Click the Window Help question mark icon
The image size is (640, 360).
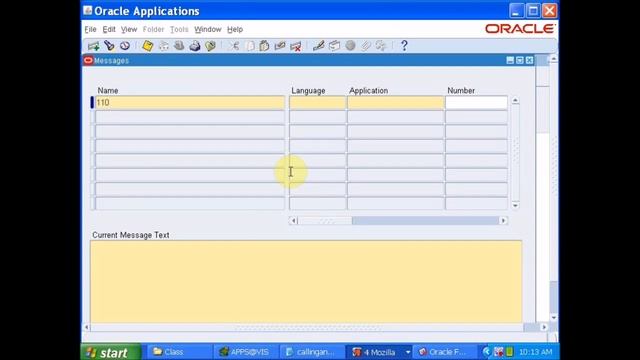pos(404,46)
